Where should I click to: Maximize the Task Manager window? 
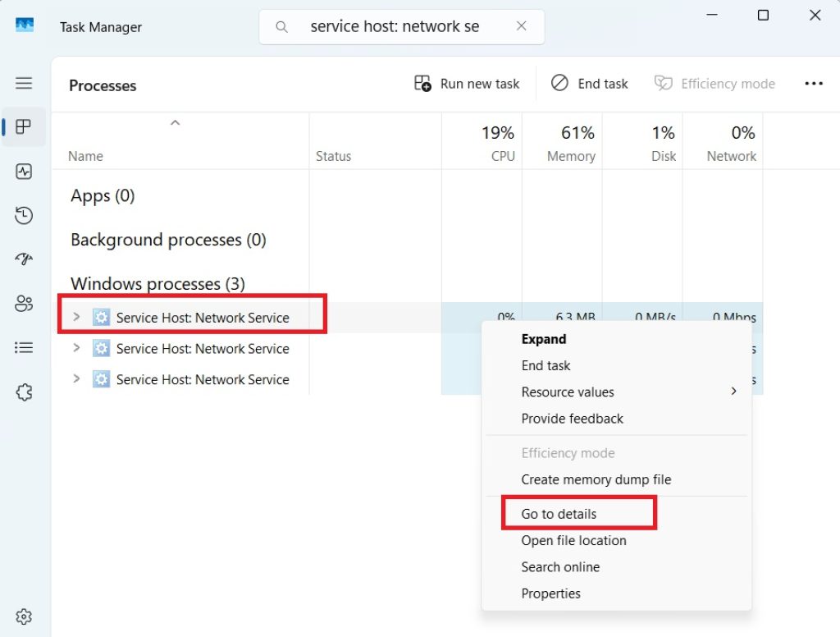[x=764, y=15]
